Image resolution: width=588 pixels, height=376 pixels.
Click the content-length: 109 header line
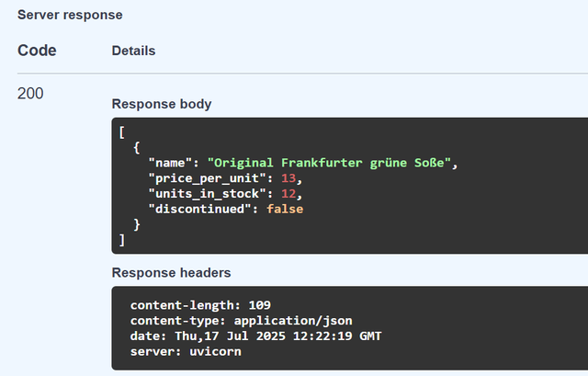click(x=200, y=305)
